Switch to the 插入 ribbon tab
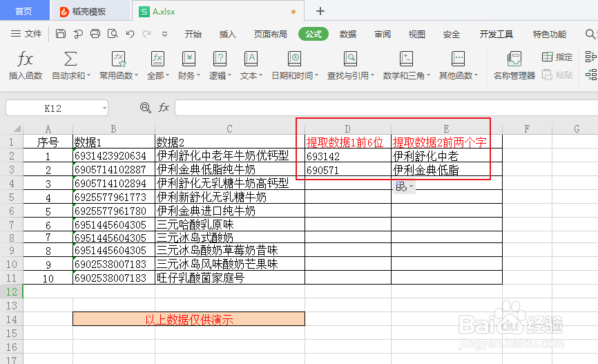The width and height of the screenshot is (598, 364). tap(228, 35)
